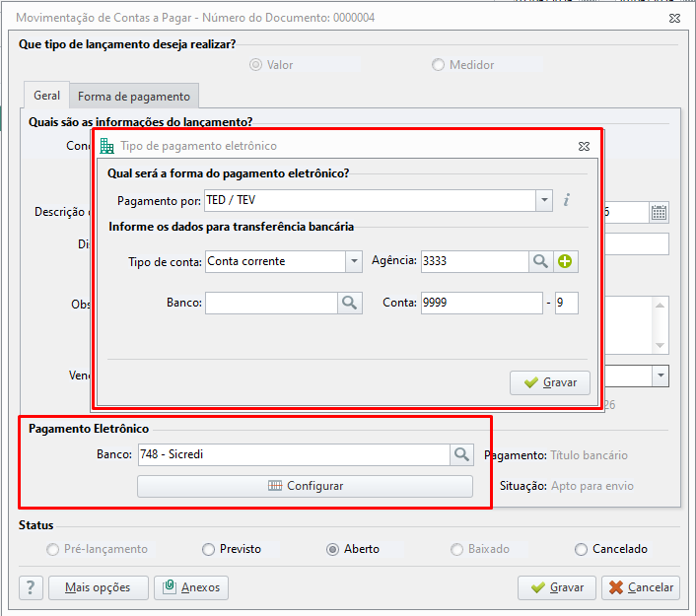Open the calendar date picker icon
This screenshot has height=616, width=696.
660,213
